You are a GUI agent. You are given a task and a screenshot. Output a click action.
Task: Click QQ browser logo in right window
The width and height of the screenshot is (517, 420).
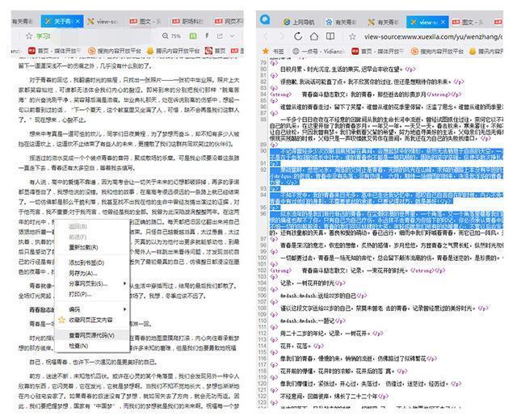coord(265,20)
